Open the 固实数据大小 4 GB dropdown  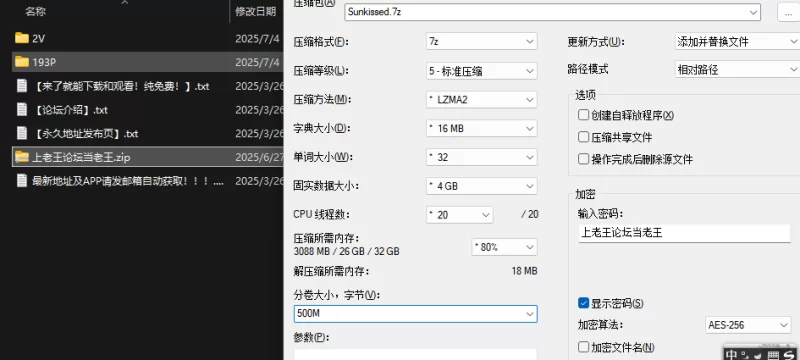tap(482, 186)
